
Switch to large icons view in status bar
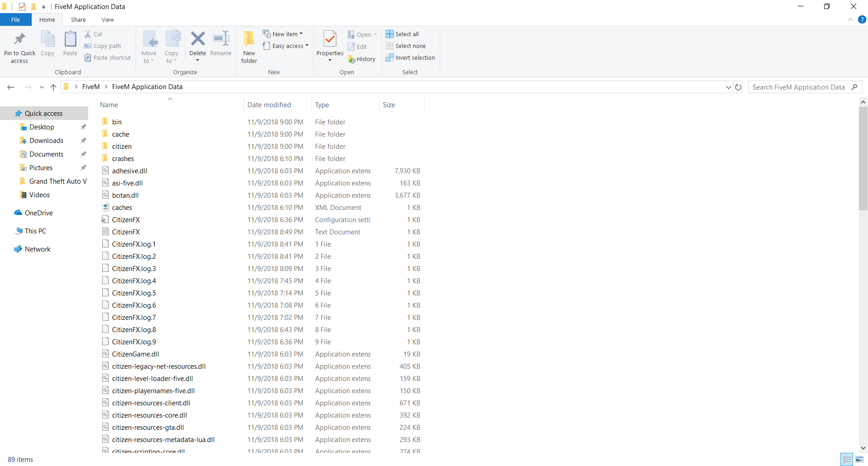click(859, 459)
